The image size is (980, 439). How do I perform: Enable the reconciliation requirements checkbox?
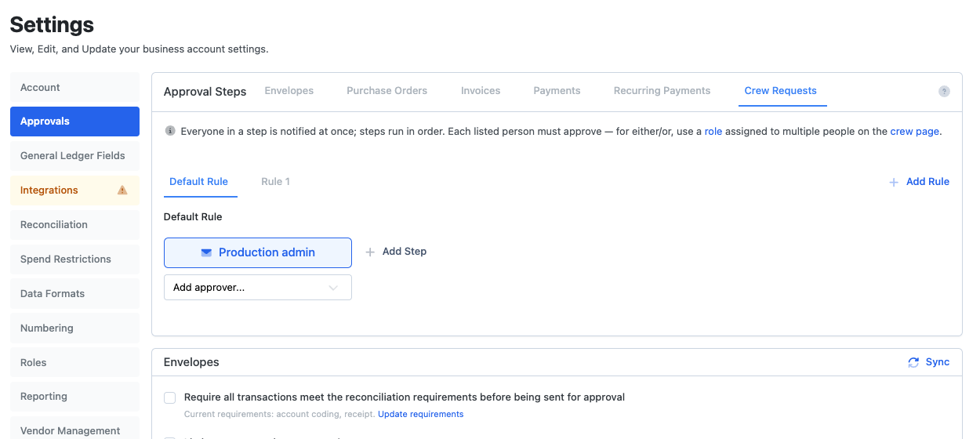[x=169, y=397]
